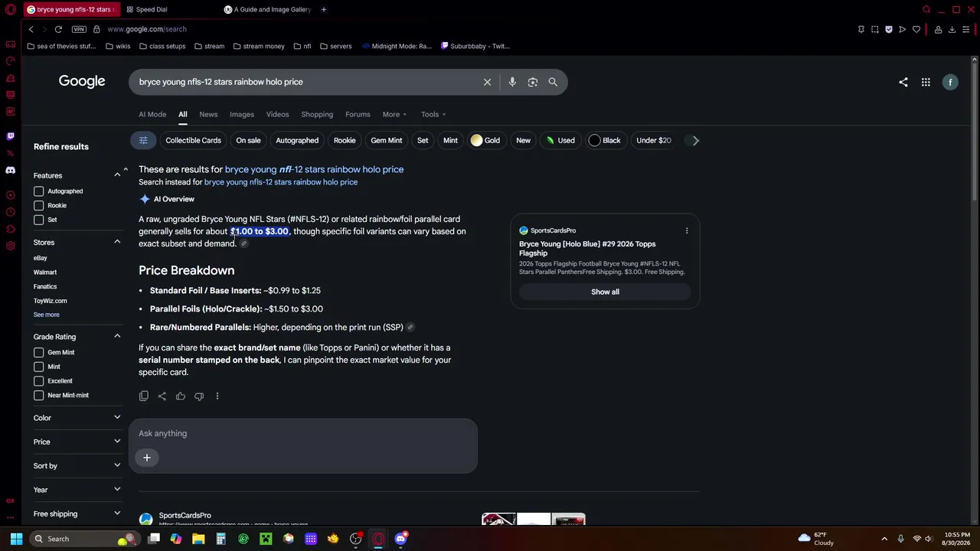Switch to AI Mode tab
Viewport: 980px width, 551px height.
[152, 115]
